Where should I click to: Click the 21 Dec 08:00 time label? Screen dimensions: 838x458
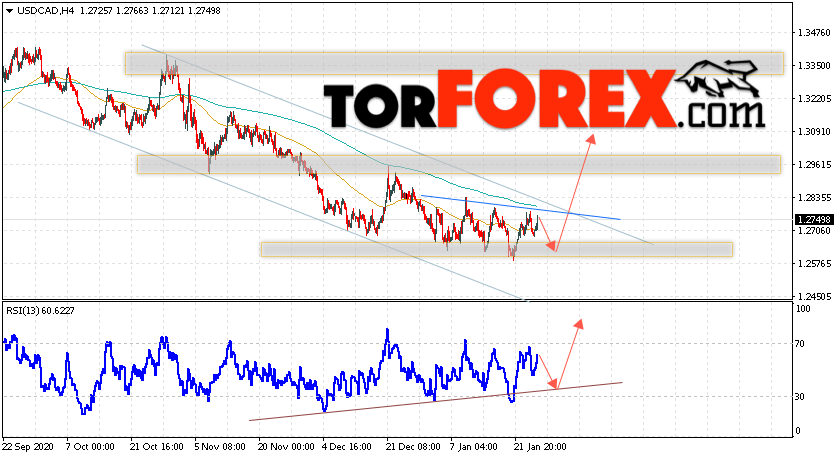(413, 446)
